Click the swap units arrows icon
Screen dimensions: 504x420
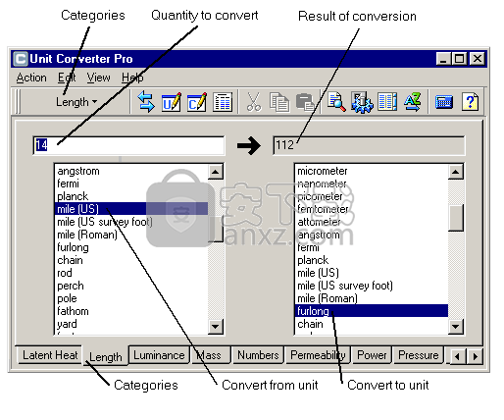(146, 102)
